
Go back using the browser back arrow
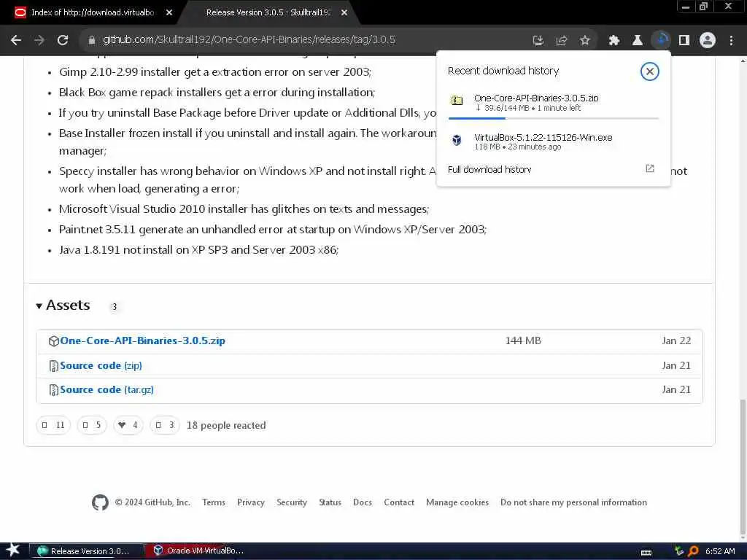click(16, 40)
